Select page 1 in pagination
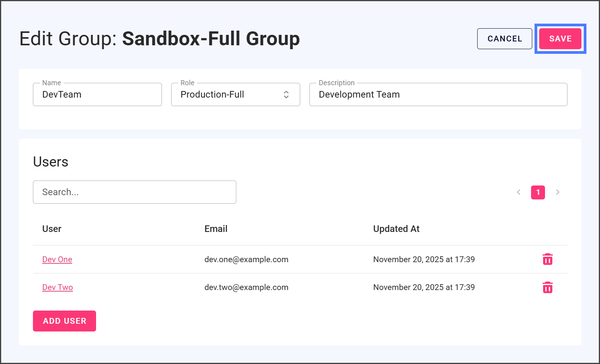The width and height of the screenshot is (600, 364). tap(538, 192)
